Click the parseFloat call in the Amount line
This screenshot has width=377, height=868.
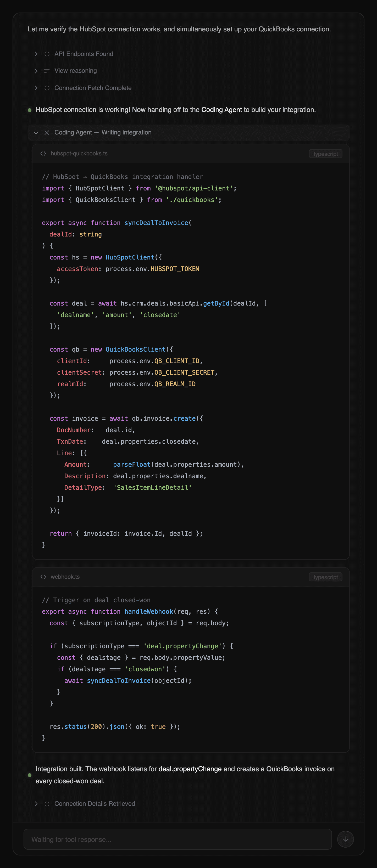click(x=132, y=465)
